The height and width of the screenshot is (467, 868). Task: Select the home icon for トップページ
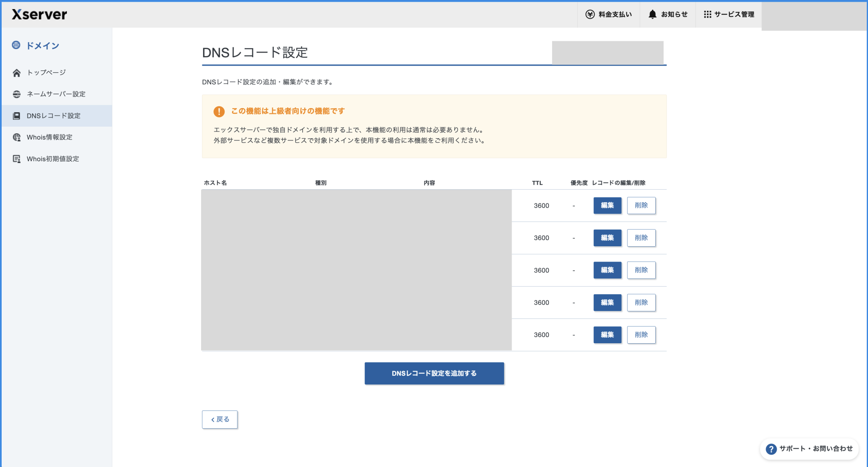17,73
